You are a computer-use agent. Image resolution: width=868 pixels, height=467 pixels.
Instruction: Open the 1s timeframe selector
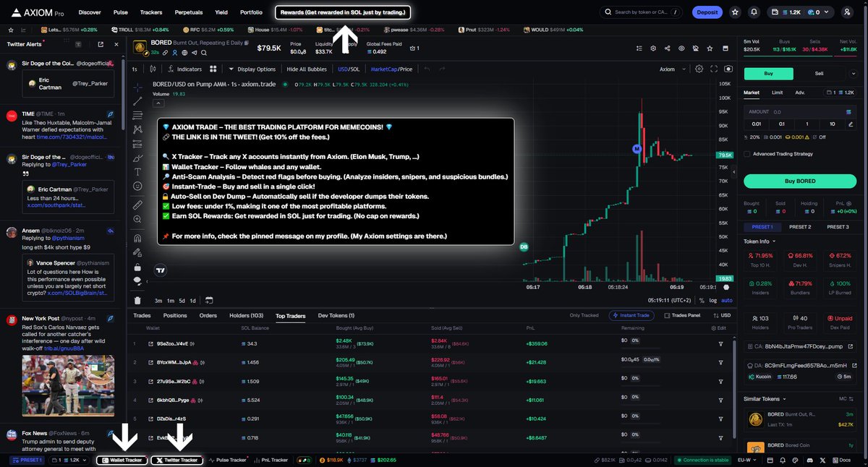click(135, 69)
